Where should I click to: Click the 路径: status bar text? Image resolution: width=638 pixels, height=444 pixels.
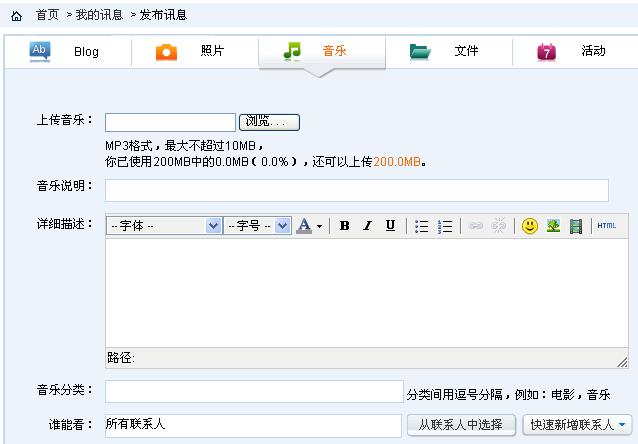pyautogui.click(x=121, y=358)
